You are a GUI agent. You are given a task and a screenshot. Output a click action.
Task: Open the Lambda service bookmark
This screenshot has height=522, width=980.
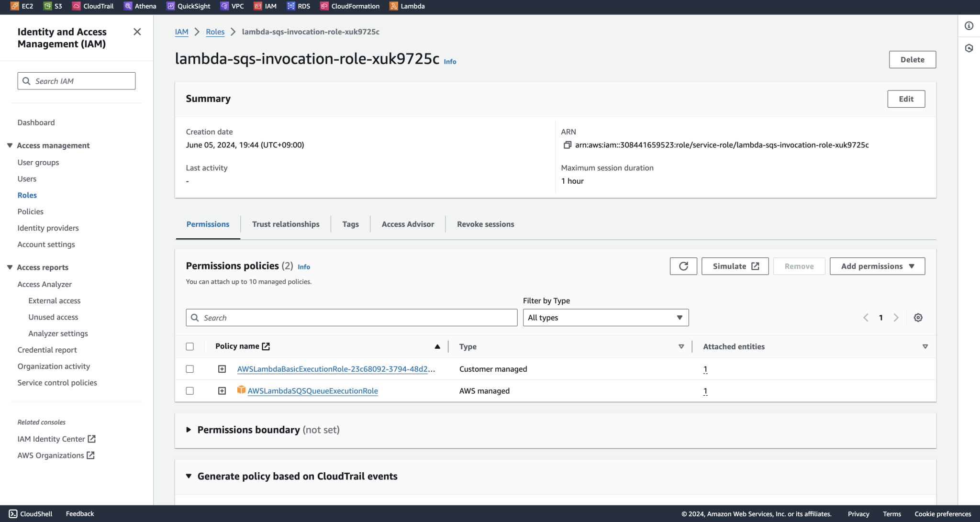(407, 6)
